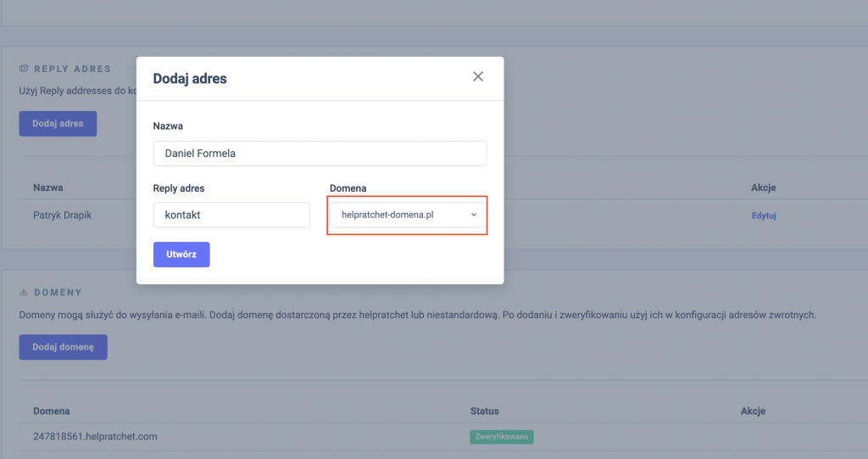Viewport: 868px width, 459px height.
Task: Click the Reply adres field with kontakt
Action: 231,216
